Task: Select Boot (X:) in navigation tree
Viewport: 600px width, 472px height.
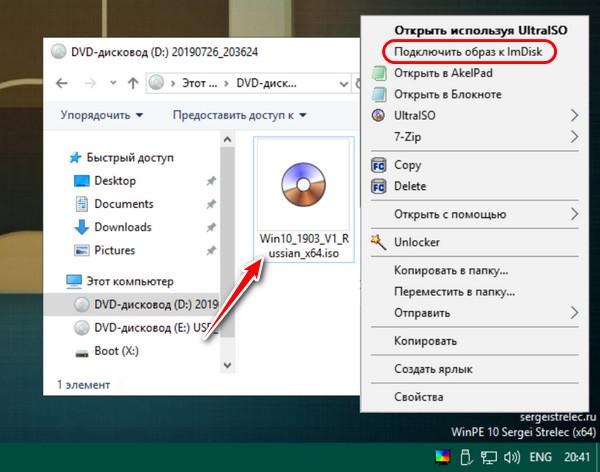Action: pos(116,351)
